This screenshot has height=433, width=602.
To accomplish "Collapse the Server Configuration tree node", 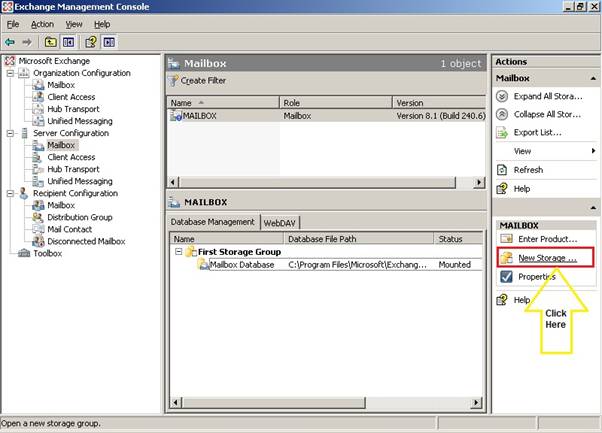I will click(x=10, y=133).
